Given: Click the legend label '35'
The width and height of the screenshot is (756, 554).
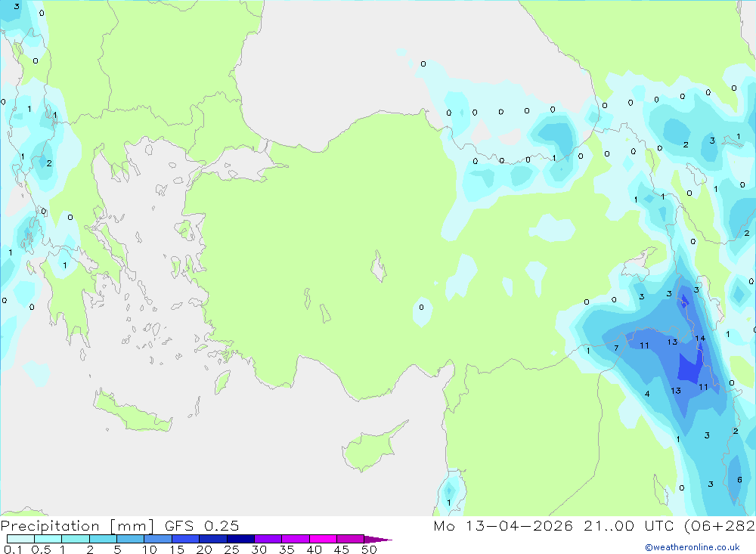Looking at the screenshot, I should tap(287, 549).
